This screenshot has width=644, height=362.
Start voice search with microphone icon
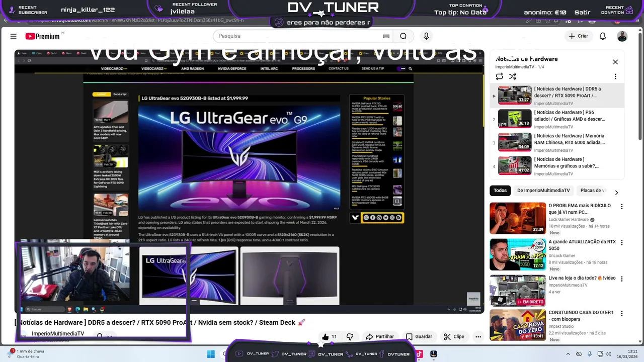[426, 36]
